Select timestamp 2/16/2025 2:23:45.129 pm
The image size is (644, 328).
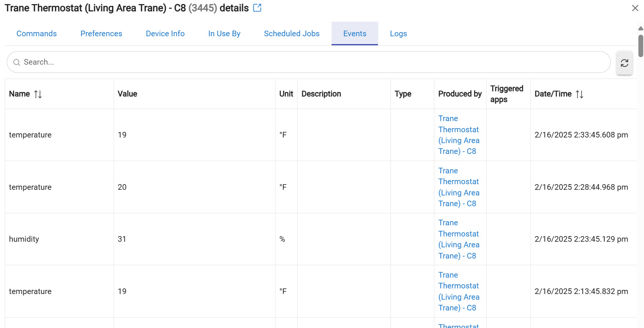581,239
